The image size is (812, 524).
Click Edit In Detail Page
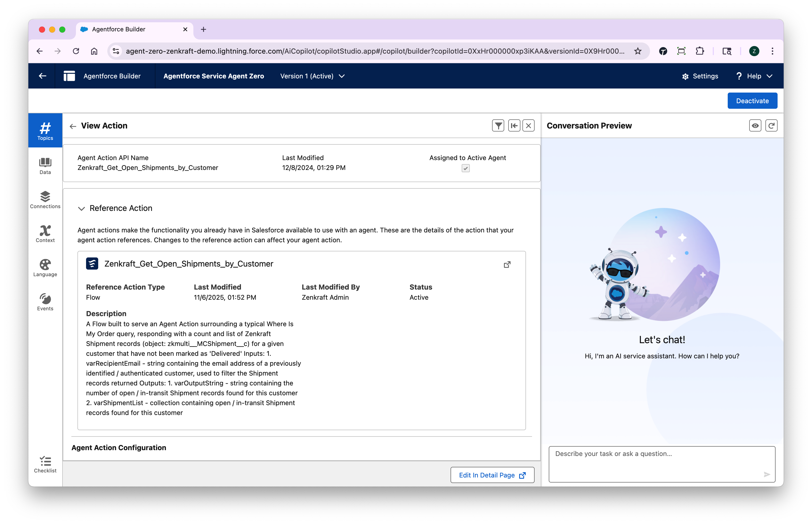492,475
